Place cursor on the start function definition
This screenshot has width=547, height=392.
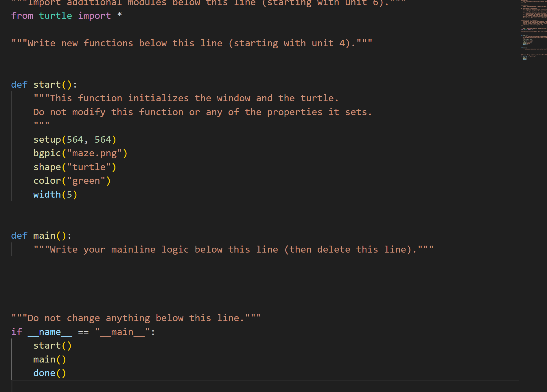(43, 84)
